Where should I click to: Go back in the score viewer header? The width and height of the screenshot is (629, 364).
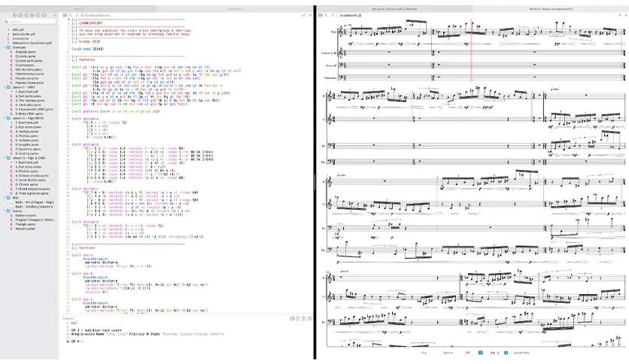326,15
